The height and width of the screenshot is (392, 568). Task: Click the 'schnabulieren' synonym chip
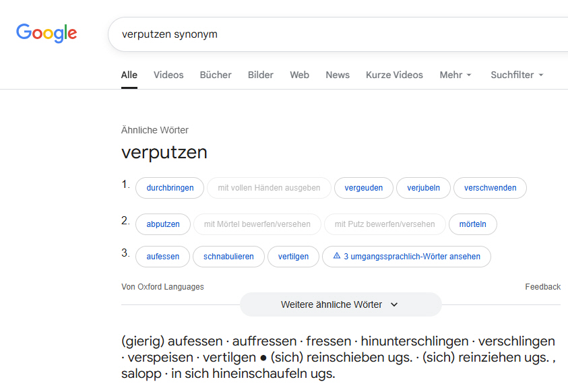228,257
